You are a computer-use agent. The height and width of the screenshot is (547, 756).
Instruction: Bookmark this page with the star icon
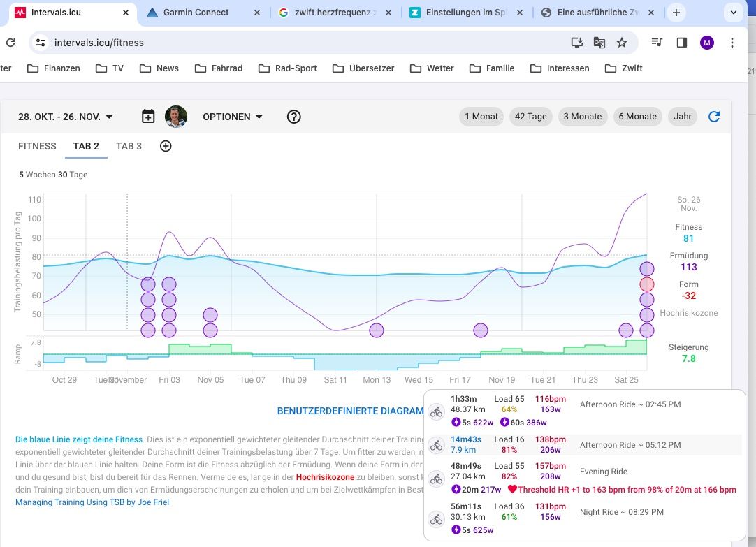coord(621,43)
